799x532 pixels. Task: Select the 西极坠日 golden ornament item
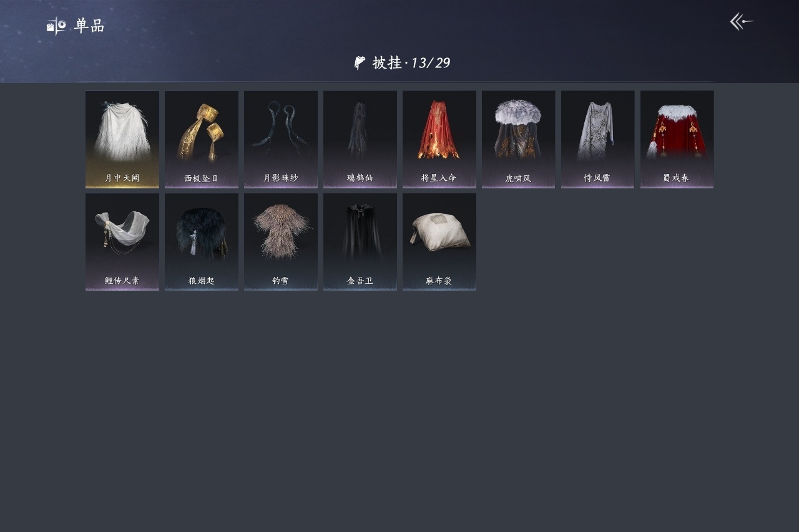tap(202, 140)
